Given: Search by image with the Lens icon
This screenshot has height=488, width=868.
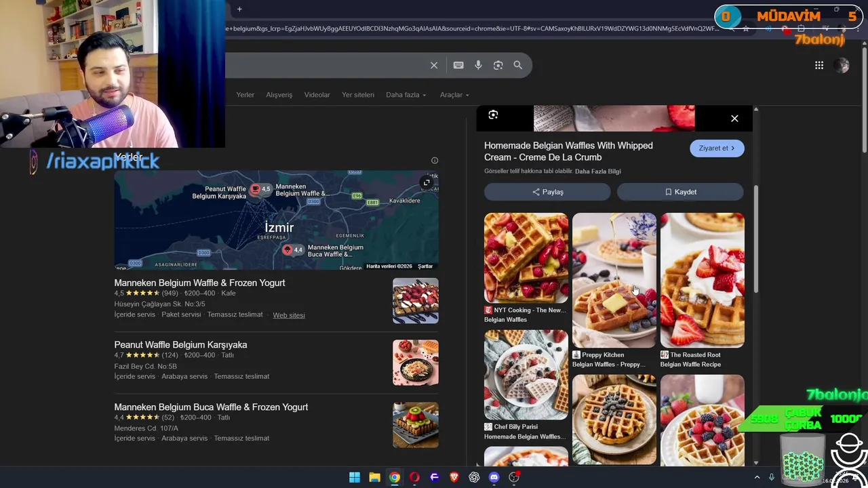Looking at the screenshot, I should 498,65.
